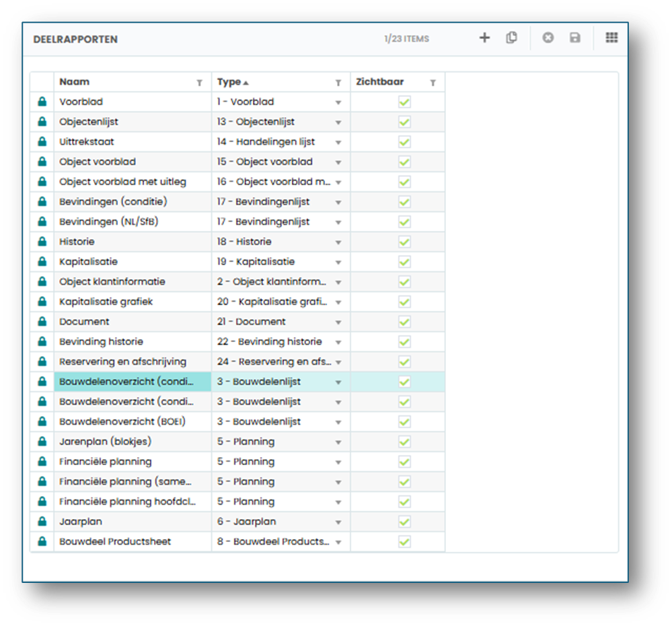672x626 pixels.
Task: Sort by the Zichtbaar column header
Action: click(x=379, y=82)
